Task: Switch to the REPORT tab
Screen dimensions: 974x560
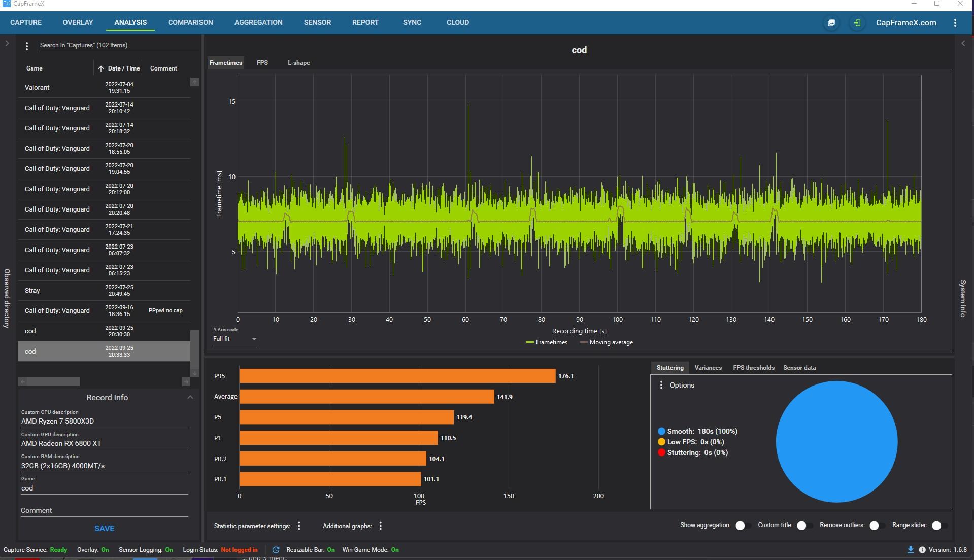Action: [x=365, y=23]
